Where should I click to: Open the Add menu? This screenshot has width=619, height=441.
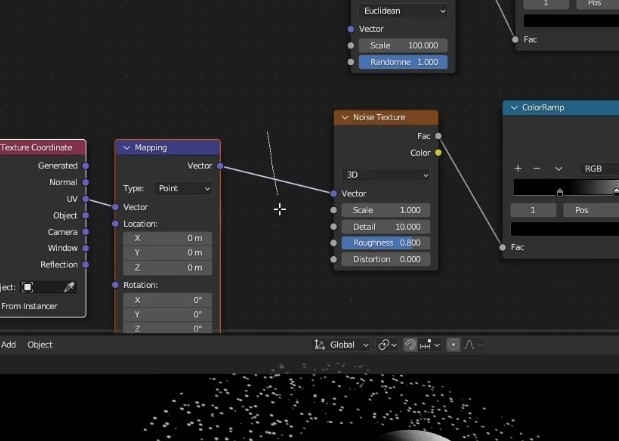(x=9, y=345)
